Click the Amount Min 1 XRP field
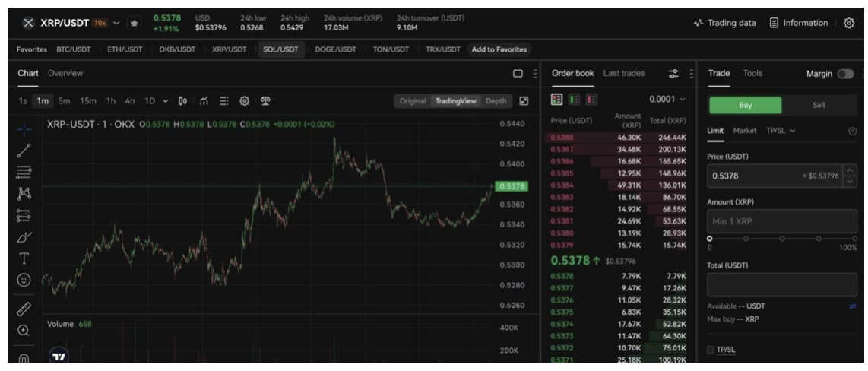Image resolution: width=868 pixels, height=371 pixels. [782, 221]
